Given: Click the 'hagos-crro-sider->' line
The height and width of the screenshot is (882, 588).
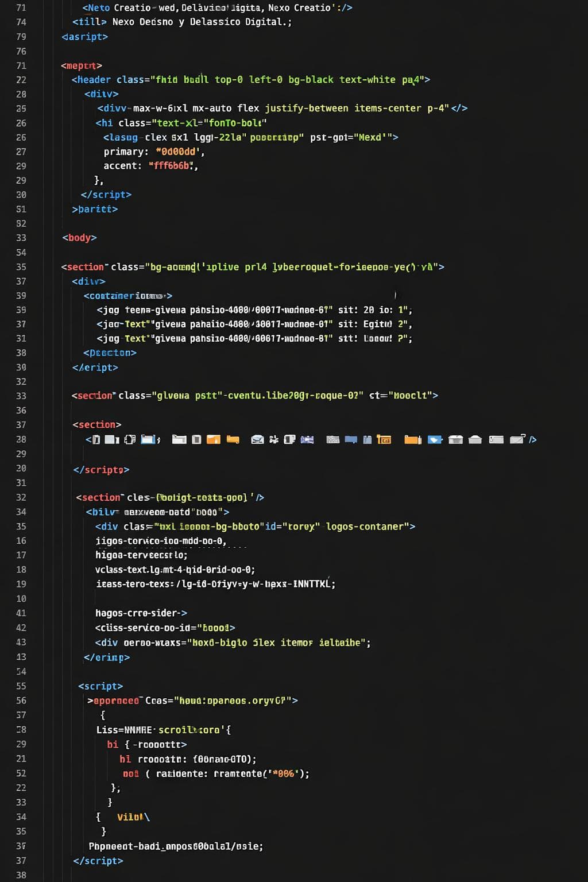Looking at the screenshot, I should click(141, 613).
